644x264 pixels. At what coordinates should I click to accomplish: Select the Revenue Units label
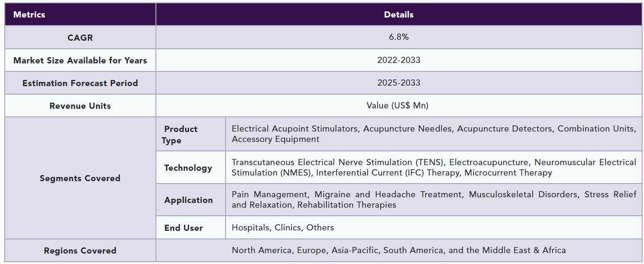80,106
